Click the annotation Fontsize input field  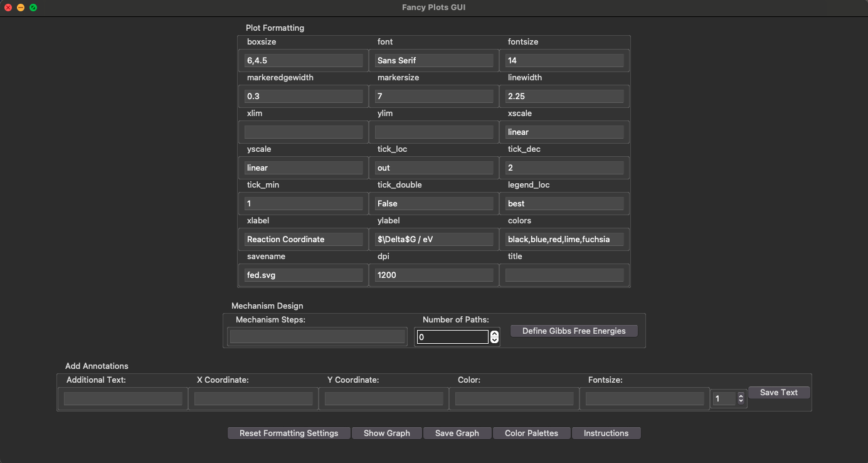[x=645, y=398]
